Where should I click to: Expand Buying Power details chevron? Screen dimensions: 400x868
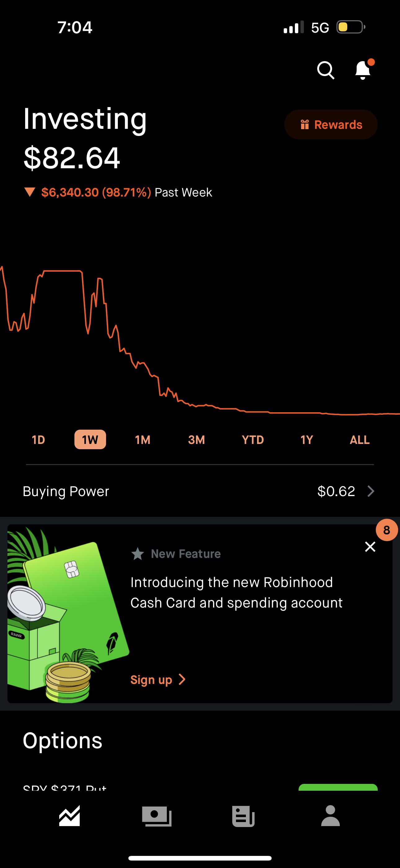(x=371, y=491)
